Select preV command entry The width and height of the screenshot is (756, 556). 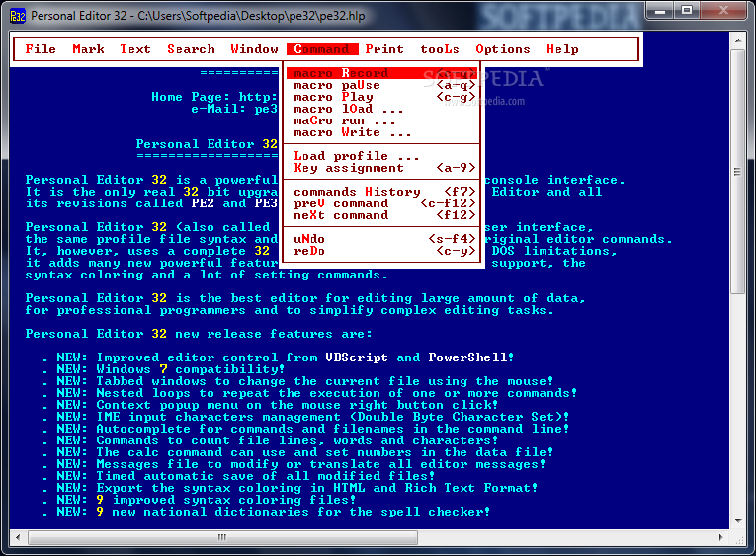click(x=381, y=203)
